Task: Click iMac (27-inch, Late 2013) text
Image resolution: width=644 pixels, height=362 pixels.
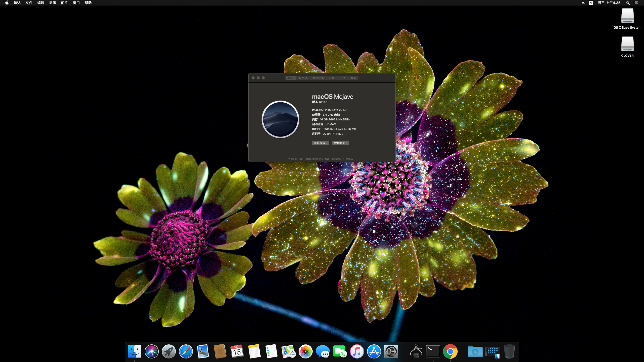Action: tap(329, 110)
